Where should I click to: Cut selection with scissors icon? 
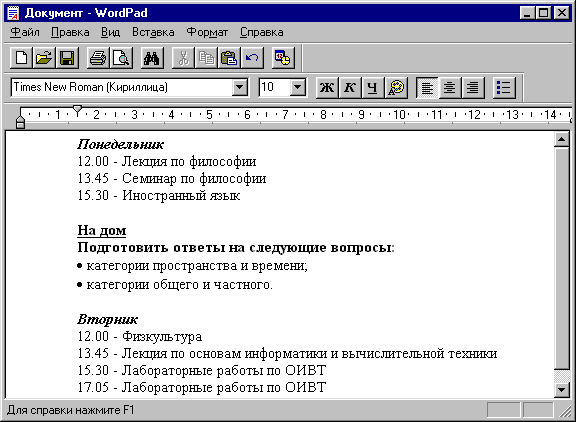183,58
